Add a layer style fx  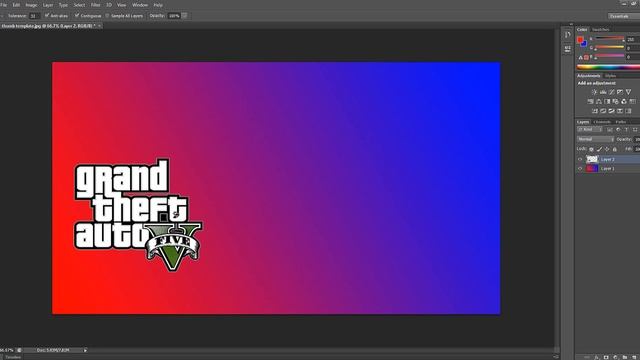[597, 357]
